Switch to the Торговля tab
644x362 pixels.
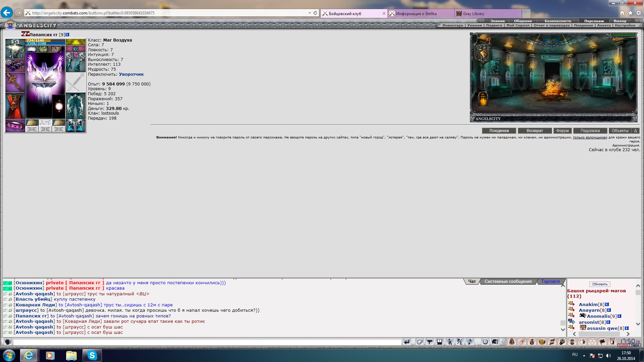(550, 282)
